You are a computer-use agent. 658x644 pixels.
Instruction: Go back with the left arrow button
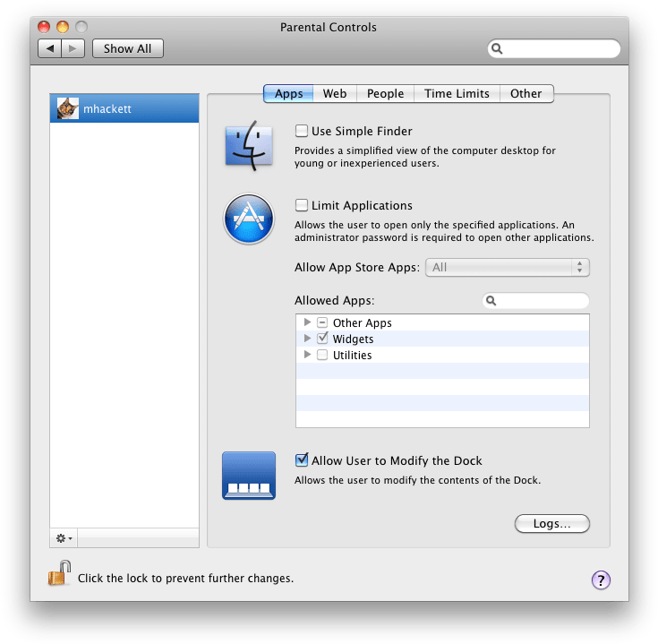[50, 48]
